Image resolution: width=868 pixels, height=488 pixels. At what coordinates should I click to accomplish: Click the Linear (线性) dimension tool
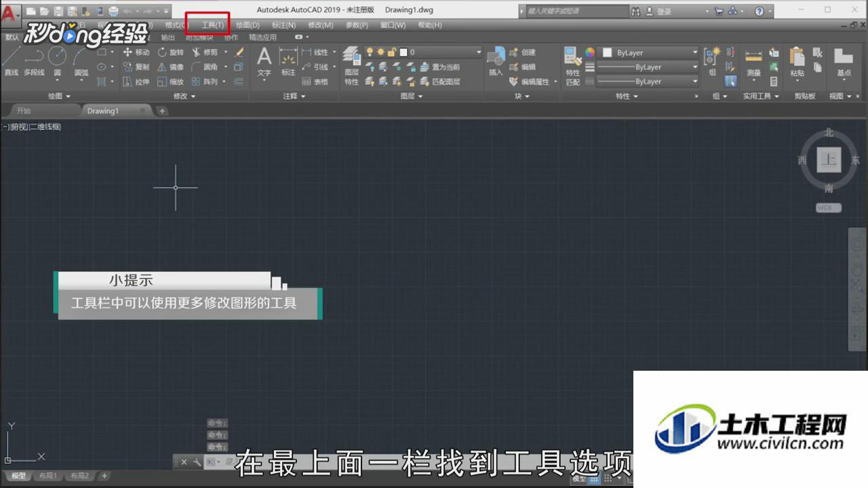[315, 52]
